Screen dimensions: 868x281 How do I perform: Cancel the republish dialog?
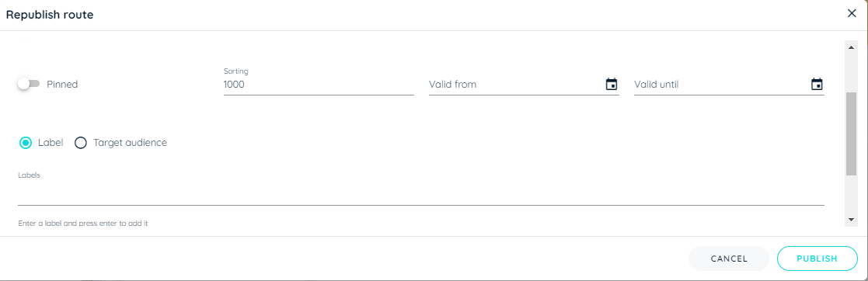pos(729,258)
